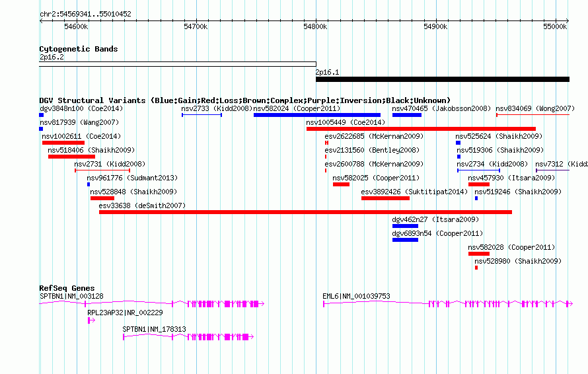Click nsv961776 (Sudmant2013) variant label
The height and width of the screenshot is (374, 588).
click(x=132, y=178)
